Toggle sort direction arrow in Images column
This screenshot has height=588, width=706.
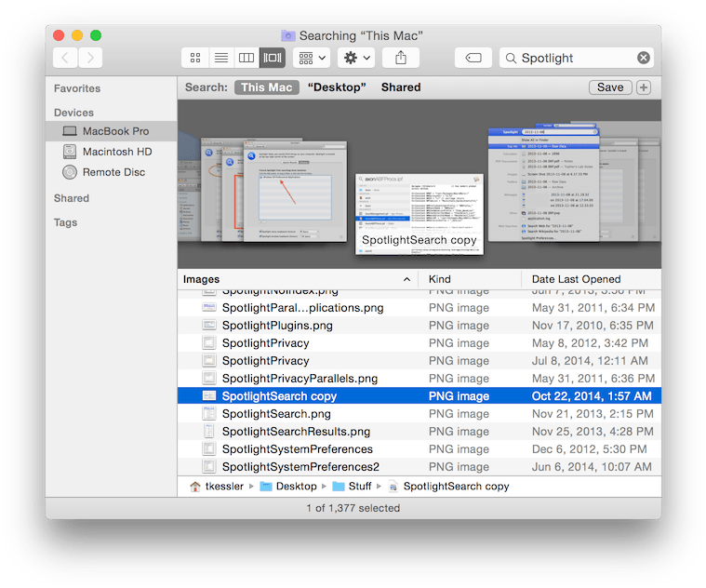(406, 279)
